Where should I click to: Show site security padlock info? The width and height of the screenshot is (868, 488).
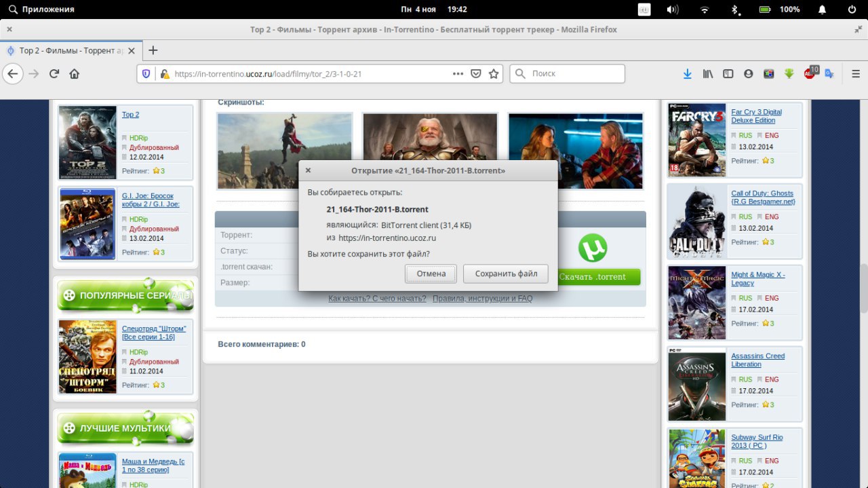tap(163, 73)
